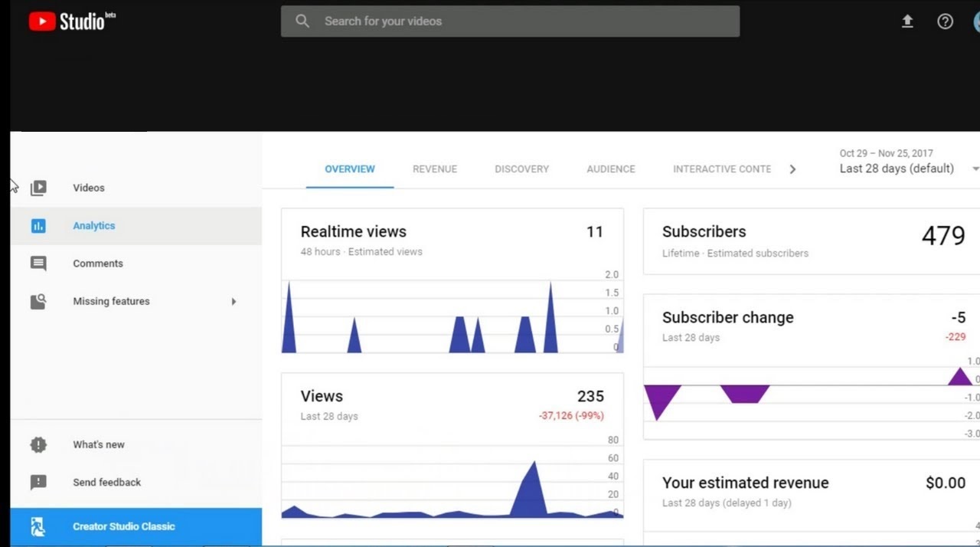The width and height of the screenshot is (980, 547).
Task: Click Your estimated revenue card title
Action: (746, 483)
